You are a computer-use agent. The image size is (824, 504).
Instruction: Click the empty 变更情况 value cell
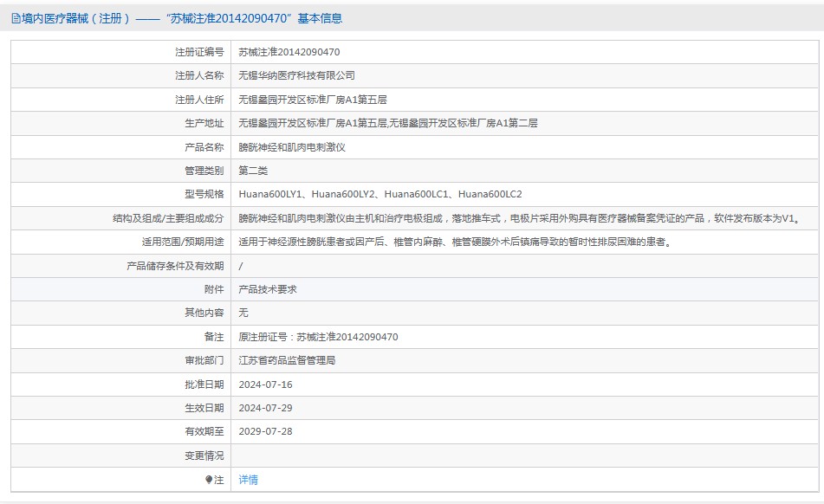524,456
